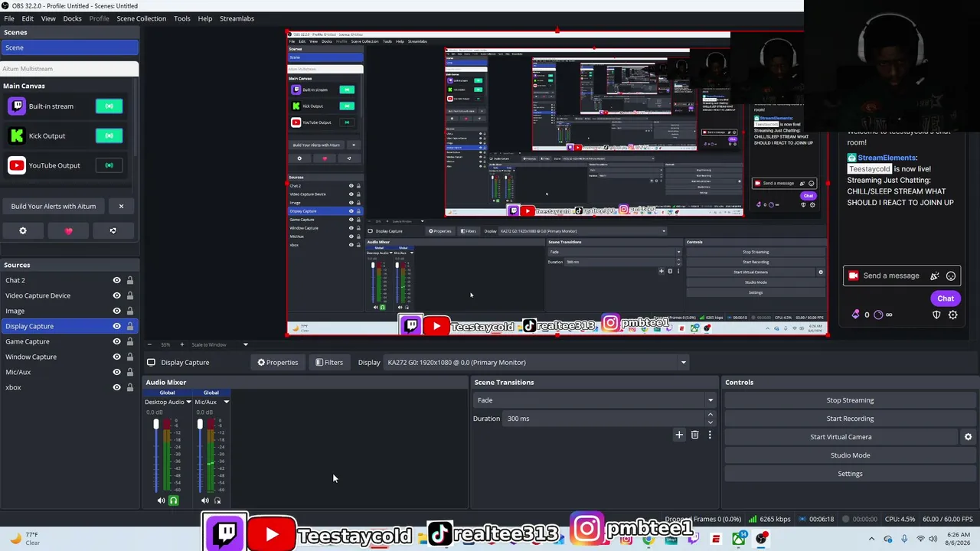Toggle Desktop Audio monitoring headphone icon
This screenshot has width=980, height=551.
coord(174,500)
